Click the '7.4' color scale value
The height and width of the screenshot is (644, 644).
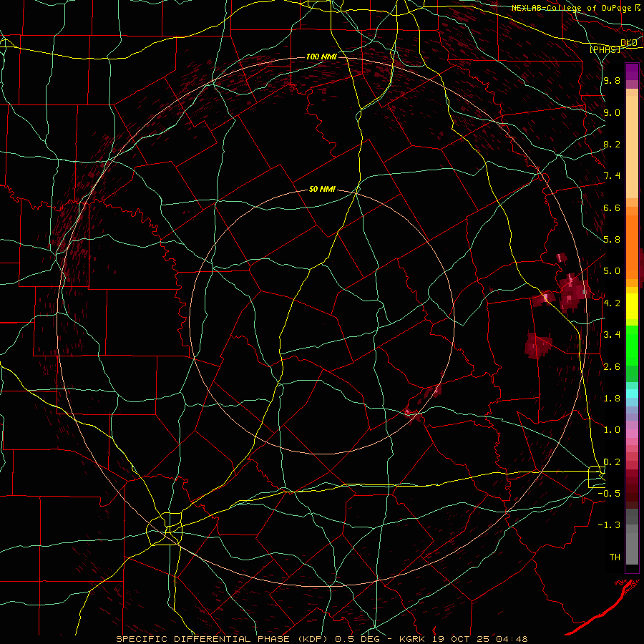(x=612, y=176)
